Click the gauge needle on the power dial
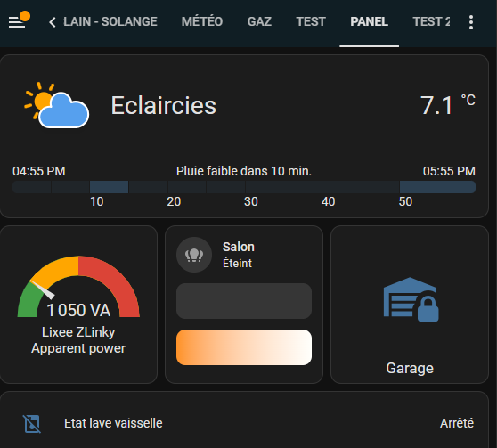This screenshot has width=497, height=448. [43, 290]
